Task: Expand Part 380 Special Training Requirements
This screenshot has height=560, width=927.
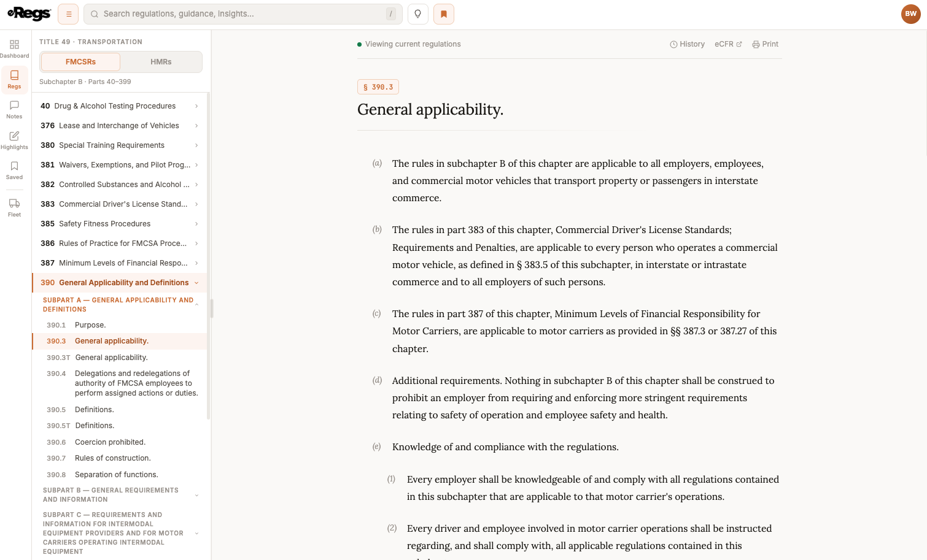Action: coord(119,145)
